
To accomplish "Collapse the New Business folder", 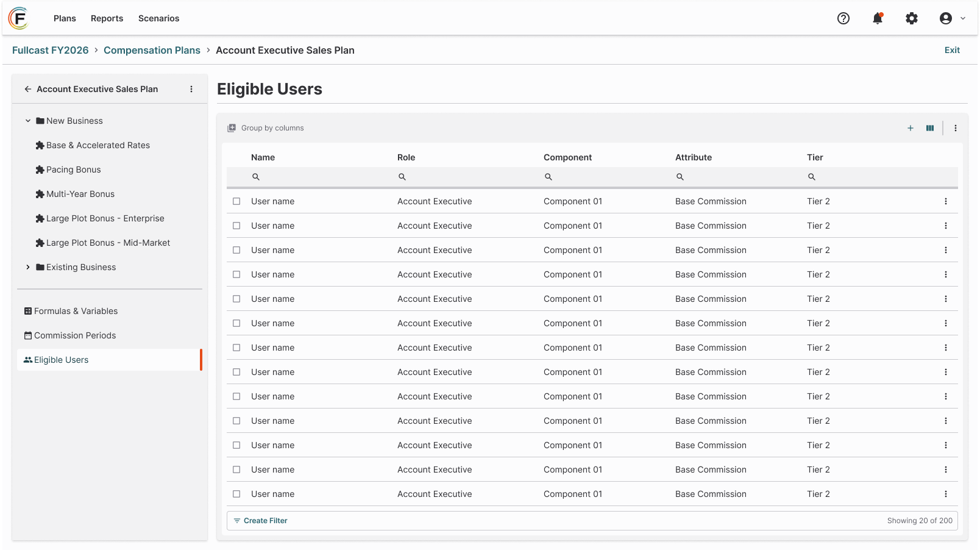I will (x=28, y=121).
